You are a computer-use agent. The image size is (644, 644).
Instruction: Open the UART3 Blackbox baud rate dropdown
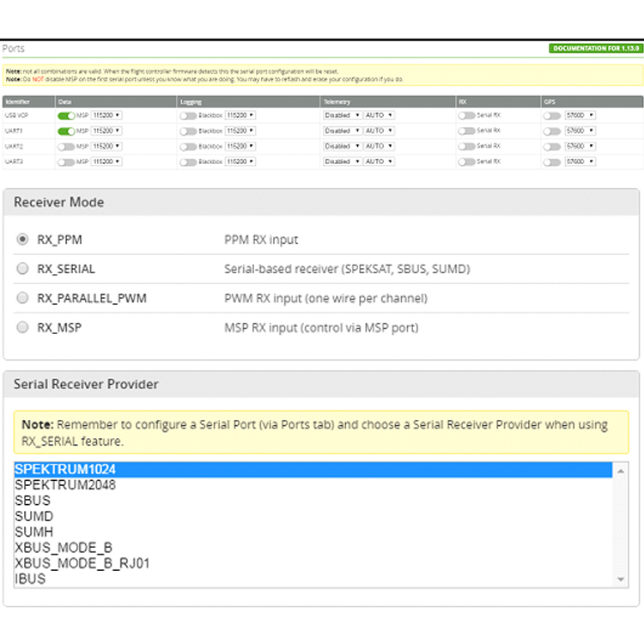coord(240,161)
